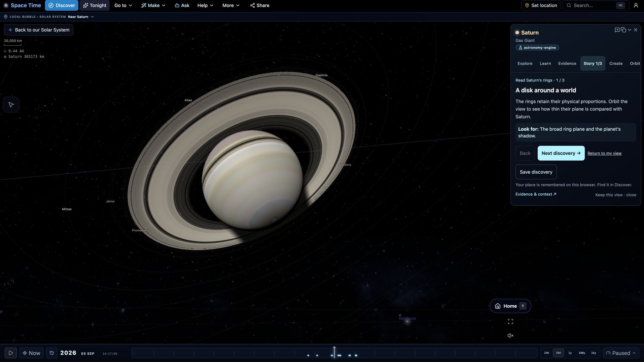The height and width of the screenshot is (362, 644).
Task: Expand the Help menu
Action: (205, 5)
